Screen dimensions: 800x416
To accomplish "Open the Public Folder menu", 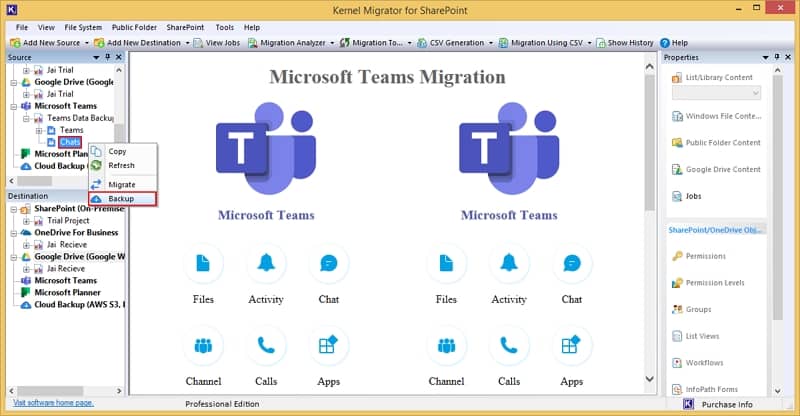I will (134, 28).
